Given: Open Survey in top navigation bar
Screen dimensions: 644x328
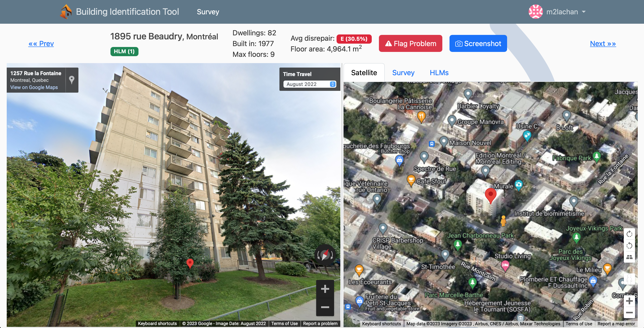Looking at the screenshot, I should pyautogui.click(x=208, y=12).
